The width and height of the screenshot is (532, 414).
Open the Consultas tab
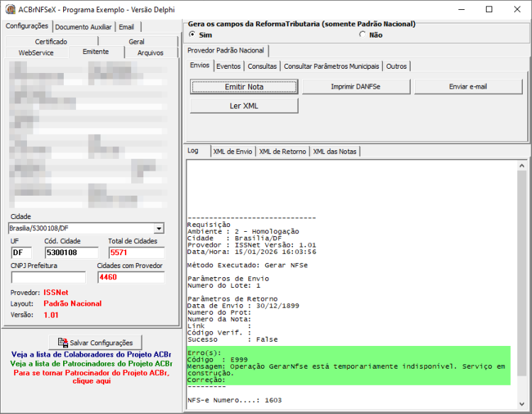pyautogui.click(x=262, y=67)
